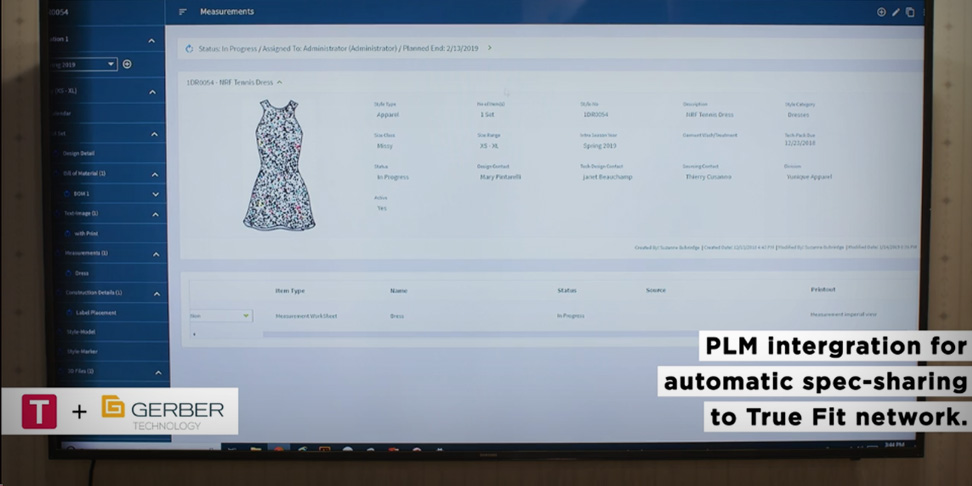Click the 1DR0054 style number value
This screenshot has width=972, height=486.
coord(596,115)
